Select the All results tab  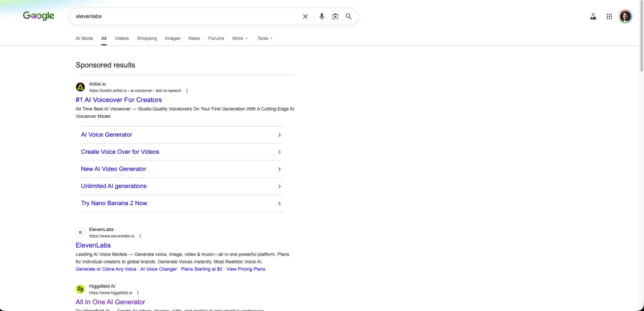click(x=104, y=38)
